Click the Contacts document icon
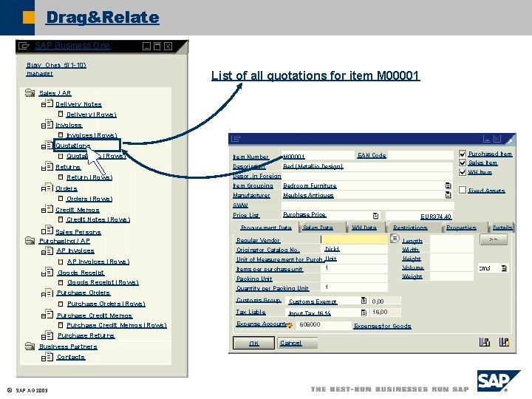 (47, 357)
